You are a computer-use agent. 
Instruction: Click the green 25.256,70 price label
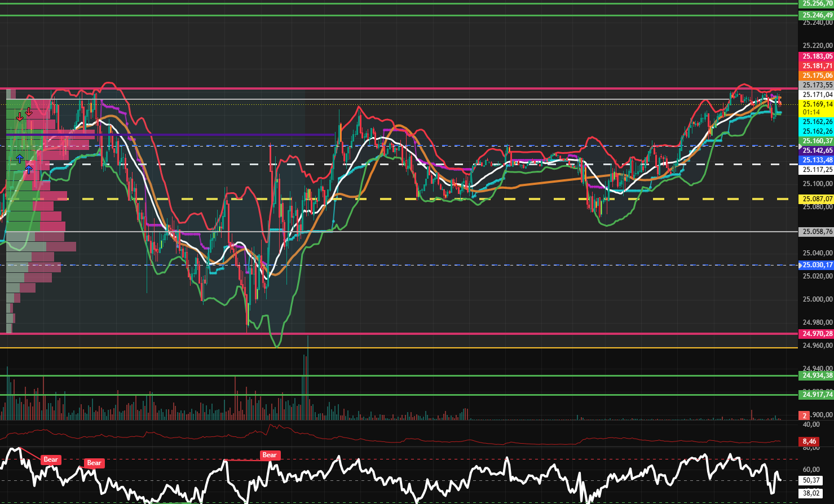tap(817, 3)
